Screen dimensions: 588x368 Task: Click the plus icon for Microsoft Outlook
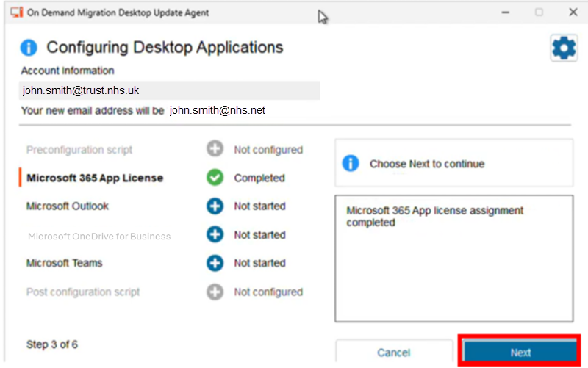click(x=215, y=206)
